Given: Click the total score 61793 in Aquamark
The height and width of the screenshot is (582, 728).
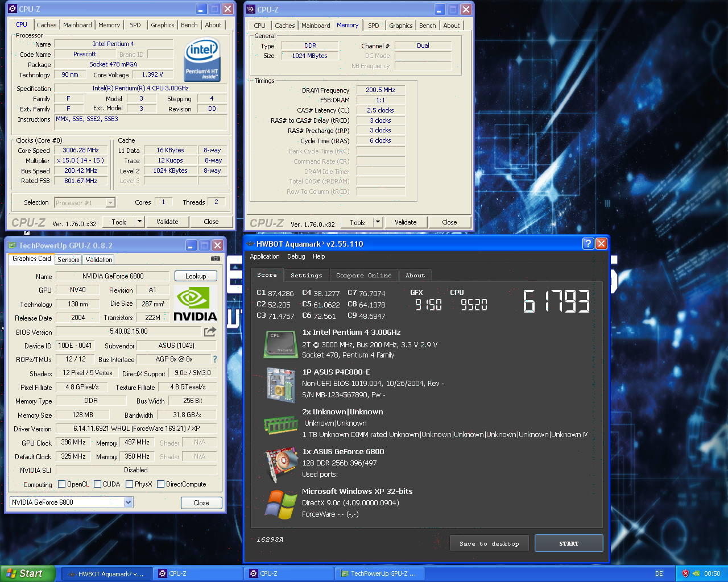Looking at the screenshot, I should (556, 301).
